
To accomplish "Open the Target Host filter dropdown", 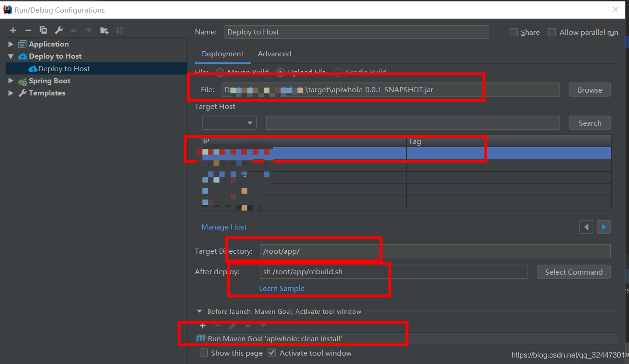I will pos(230,123).
